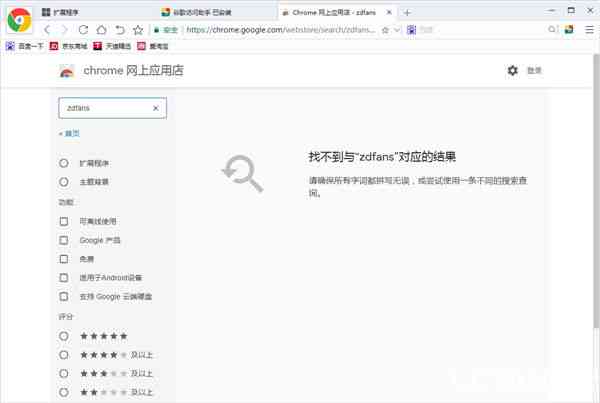Click the chrome 网上应用店 title
Viewport: 600px width, 403px height.
point(133,70)
